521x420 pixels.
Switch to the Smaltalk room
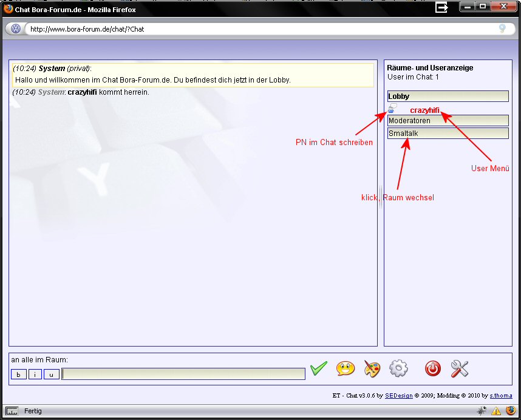click(448, 134)
